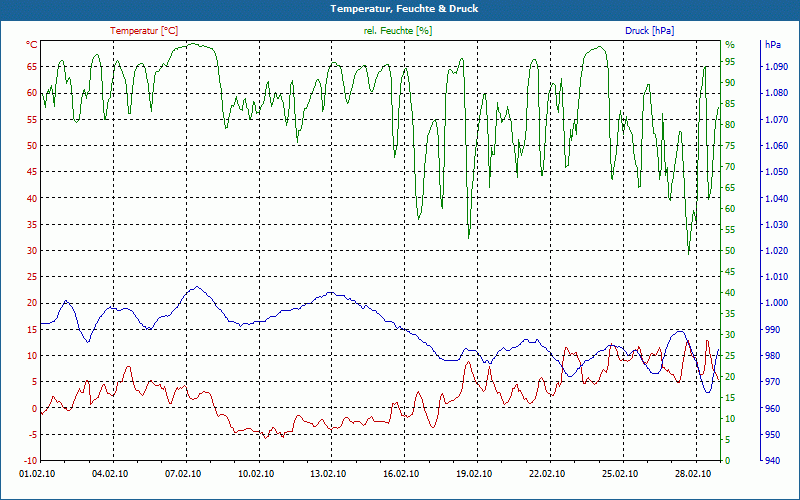Click value 0 on red temperature axis
The height and width of the screenshot is (500, 800).
(35, 408)
